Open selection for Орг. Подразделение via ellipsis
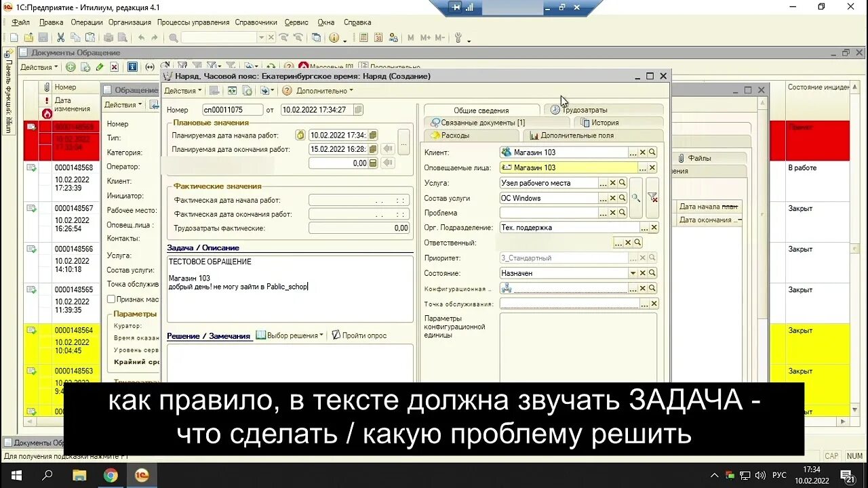Viewport: 868px width, 488px height. pos(644,228)
